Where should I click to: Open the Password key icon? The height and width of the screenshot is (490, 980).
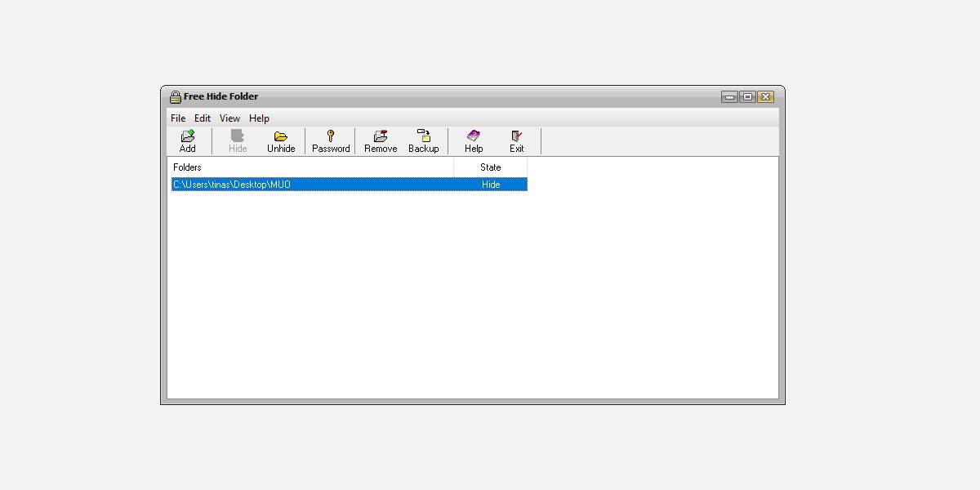click(331, 136)
